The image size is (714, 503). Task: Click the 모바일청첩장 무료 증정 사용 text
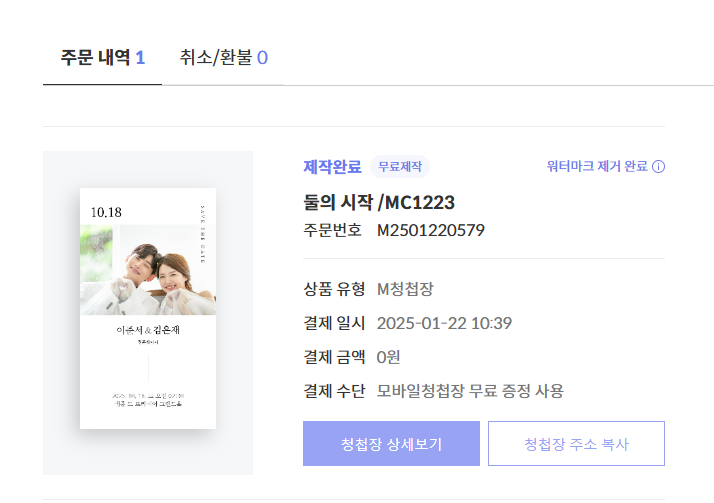tap(470, 391)
